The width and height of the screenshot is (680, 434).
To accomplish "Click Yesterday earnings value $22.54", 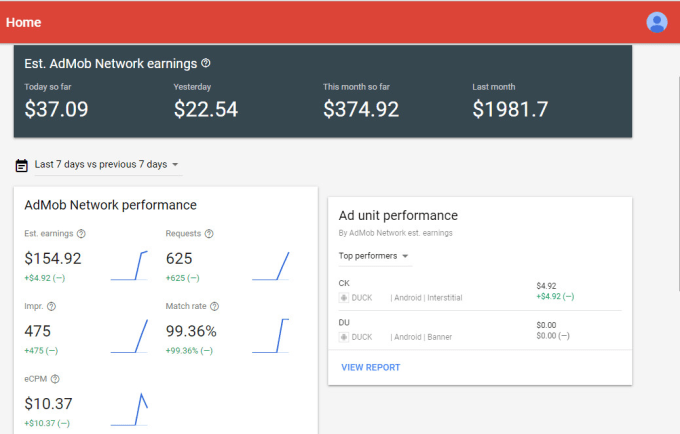I will click(x=206, y=109).
